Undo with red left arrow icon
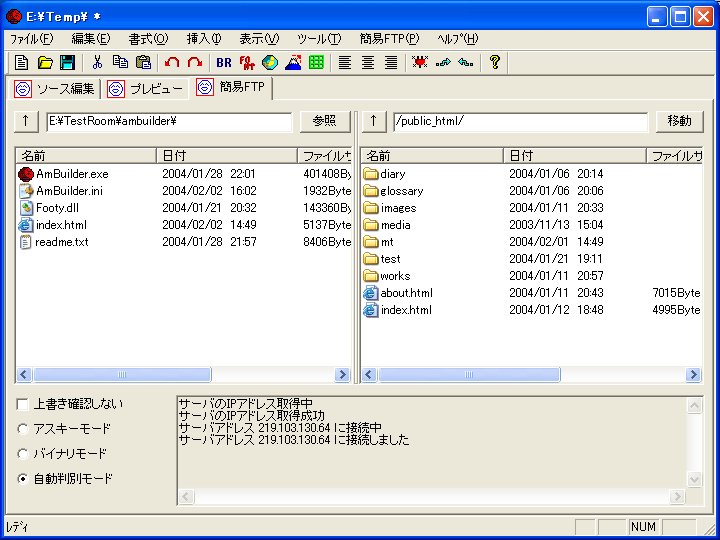Image resolution: width=720 pixels, height=540 pixels. pyautogui.click(x=172, y=62)
